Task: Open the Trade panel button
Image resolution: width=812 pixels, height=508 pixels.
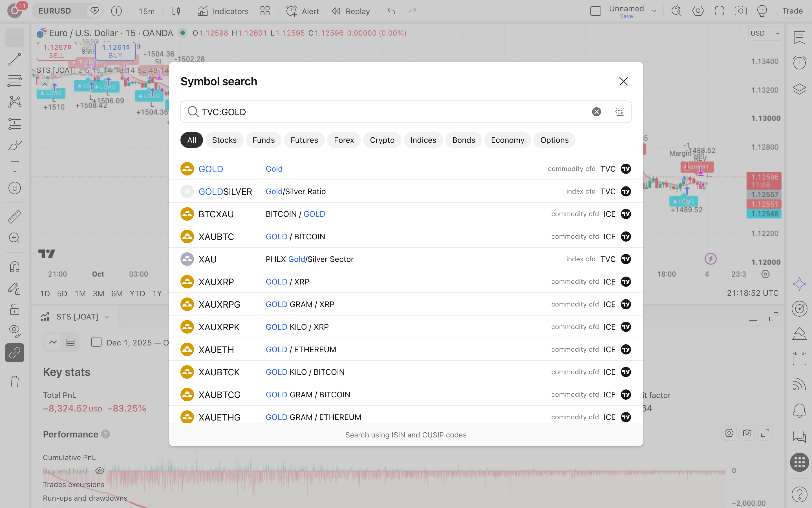Action: point(793,11)
